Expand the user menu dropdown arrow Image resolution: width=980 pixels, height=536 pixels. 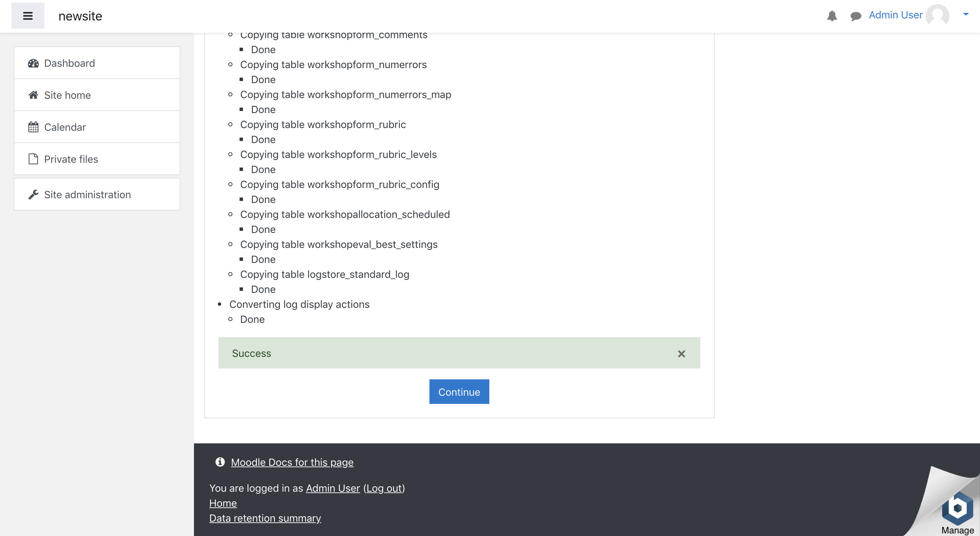[966, 14]
